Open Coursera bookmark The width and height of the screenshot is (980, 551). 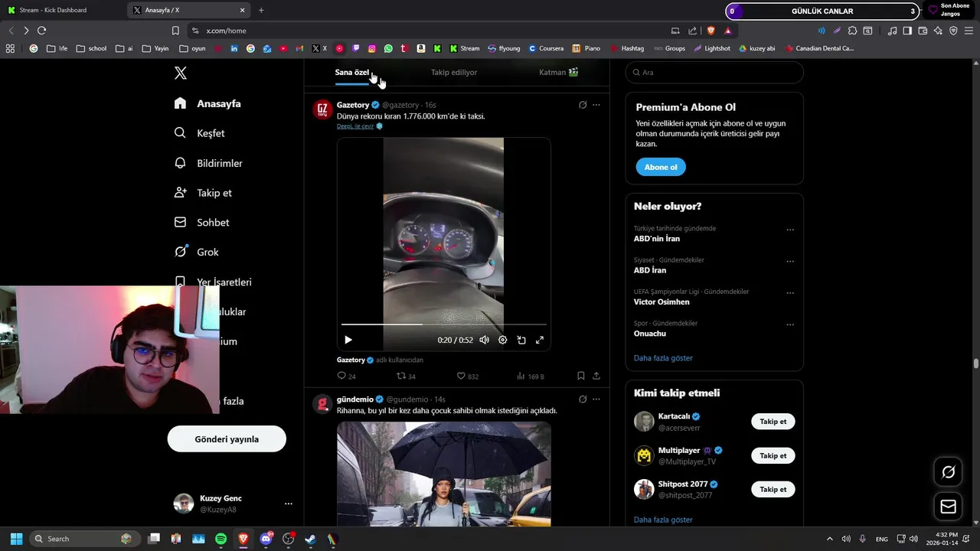546,48
